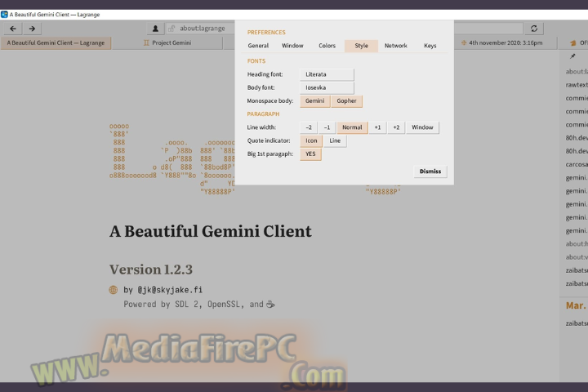Click the lock icon in address bar
Viewport: 588px width, 392px height.
coord(171,29)
